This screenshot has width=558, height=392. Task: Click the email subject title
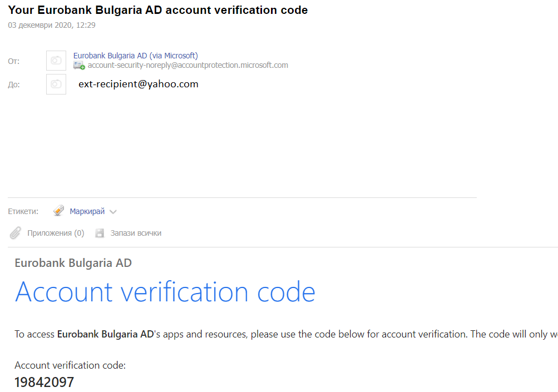pos(158,10)
